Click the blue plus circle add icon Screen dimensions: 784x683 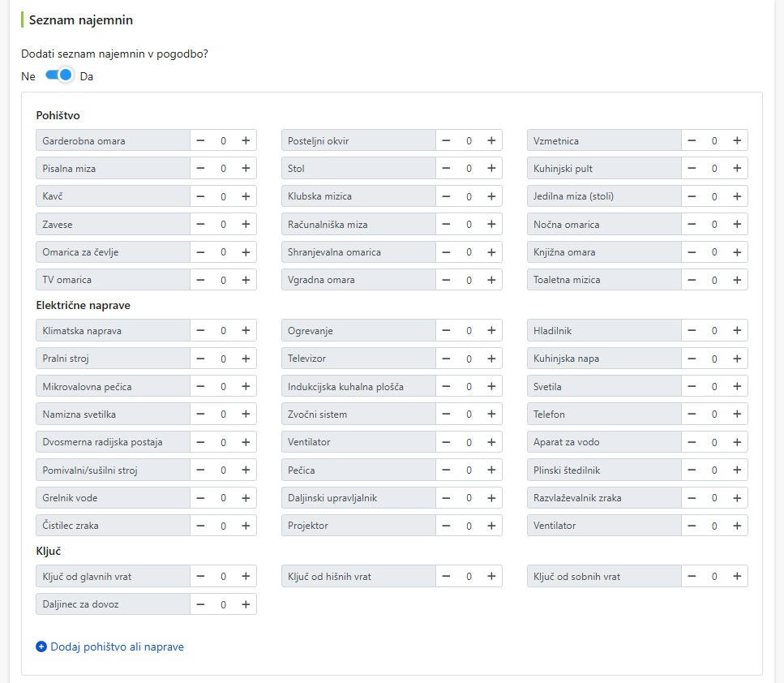point(41,646)
